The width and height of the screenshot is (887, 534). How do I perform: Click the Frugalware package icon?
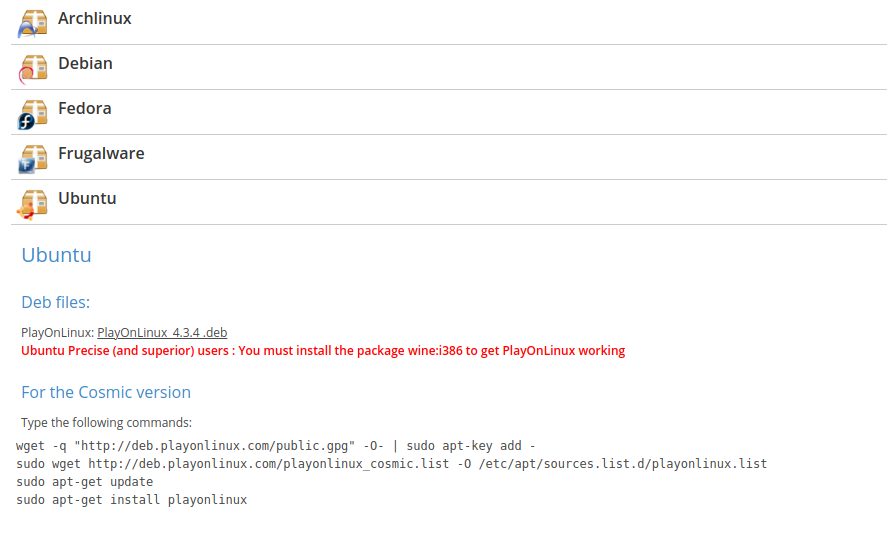(x=33, y=157)
